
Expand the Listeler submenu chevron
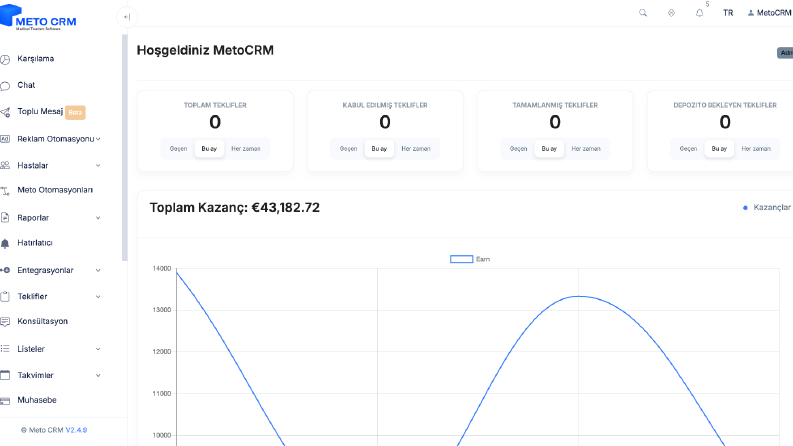click(98, 349)
